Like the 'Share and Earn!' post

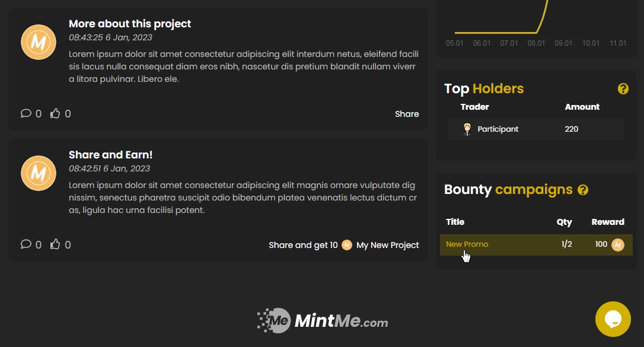click(55, 244)
